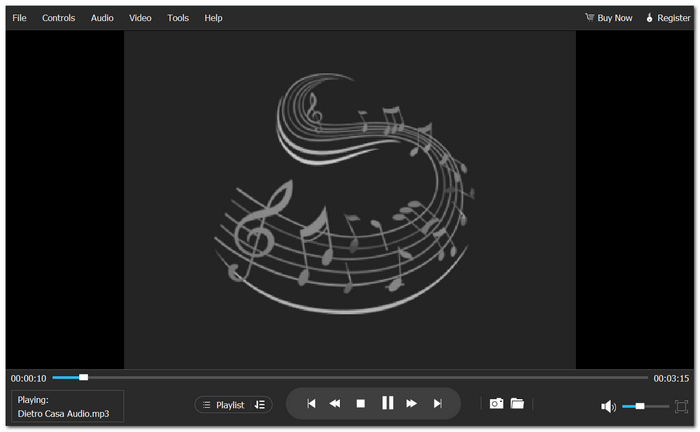Pause the Dietro Casa Audio track

pos(388,403)
